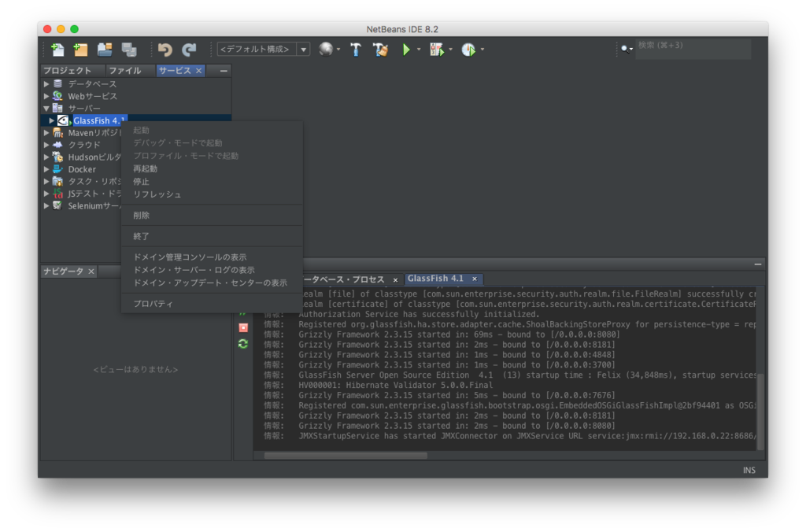
Task: Click the output vertical scrollbar
Action: click(760, 412)
